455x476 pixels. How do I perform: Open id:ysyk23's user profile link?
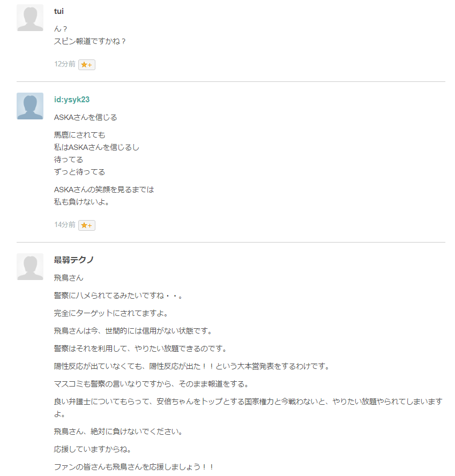tap(70, 100)
